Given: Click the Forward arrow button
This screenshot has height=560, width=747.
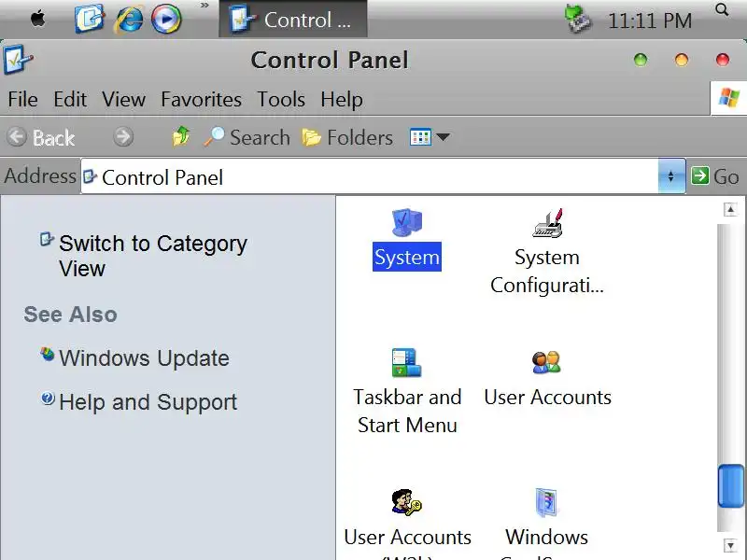Looking at the screenshot, I should click(x=123, y=137).
